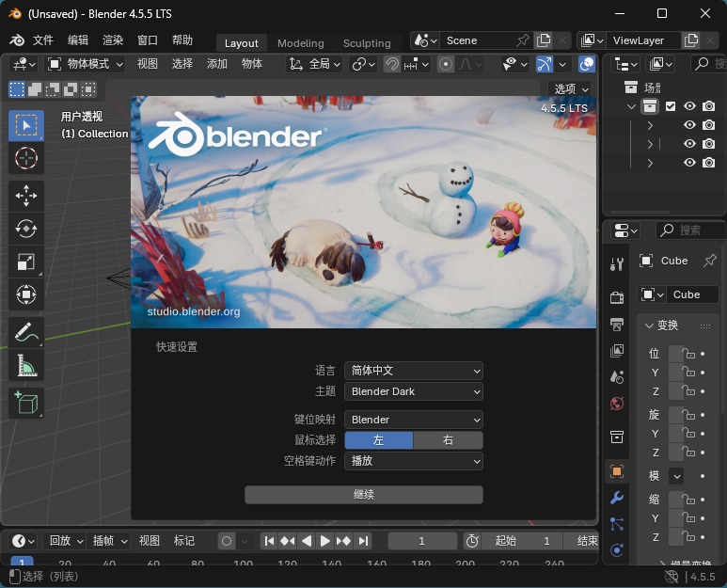Open the studio.blender.org link
The height and width of the screenshot is (588, 727).
(194, 311)
